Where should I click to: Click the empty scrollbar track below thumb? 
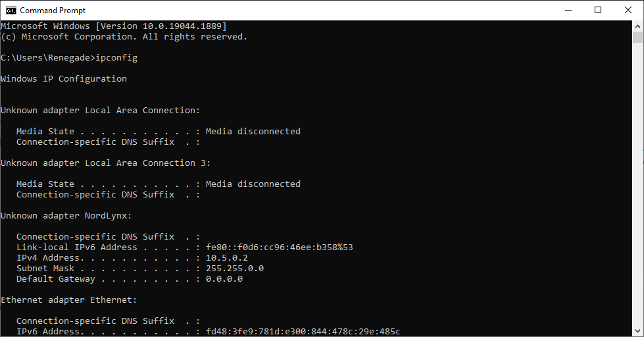pos(637,184)
